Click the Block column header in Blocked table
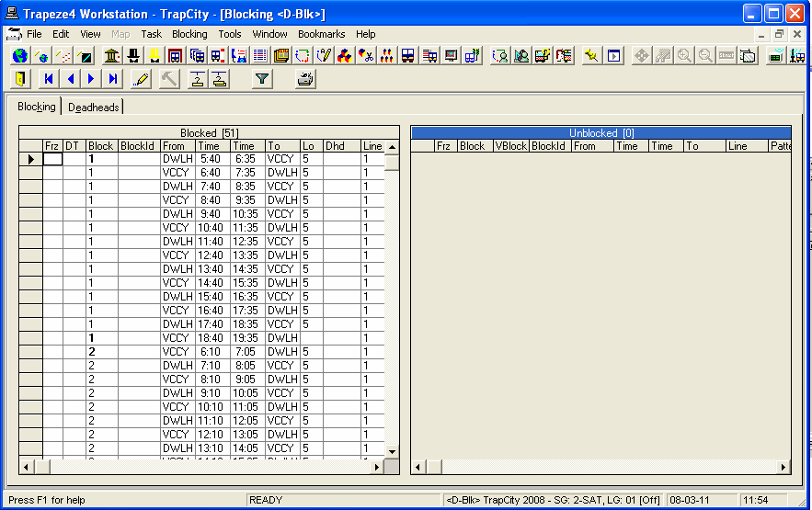Image resolution: width=812 pixels, height=510 pixels. [101, 146]
